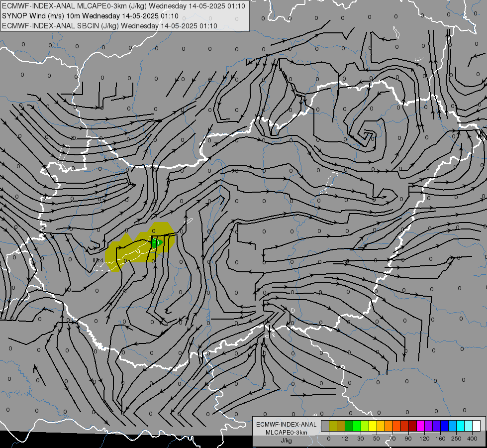487x448 pixels.
Task: Click the SYNOP Wind 10m title line
Action: [x=90, y=16]
